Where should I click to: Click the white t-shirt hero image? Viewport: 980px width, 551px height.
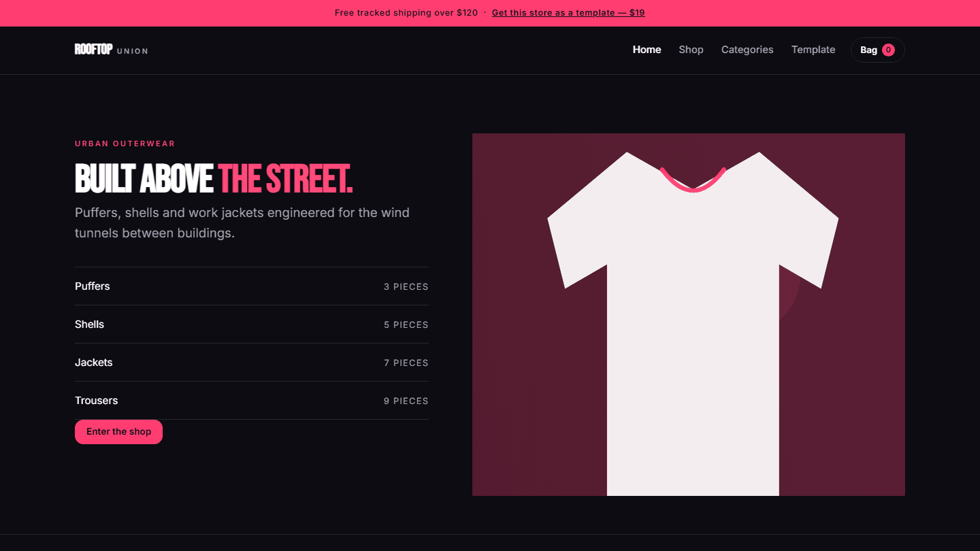click(689, 314)
